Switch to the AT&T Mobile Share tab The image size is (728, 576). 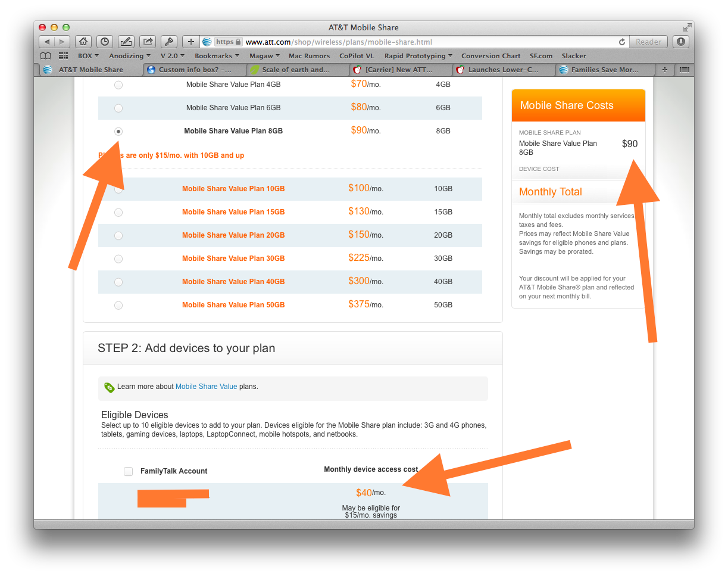[x=91, y=70]
